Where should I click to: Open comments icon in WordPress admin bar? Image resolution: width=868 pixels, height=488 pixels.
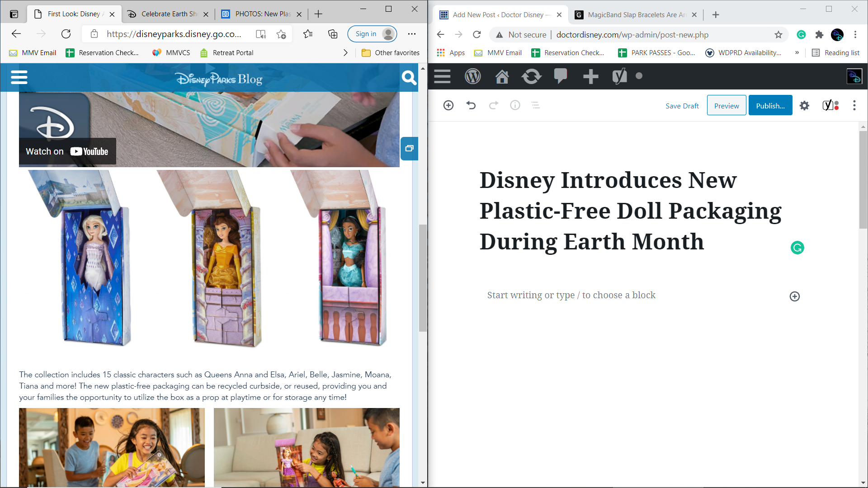point(561,75)
